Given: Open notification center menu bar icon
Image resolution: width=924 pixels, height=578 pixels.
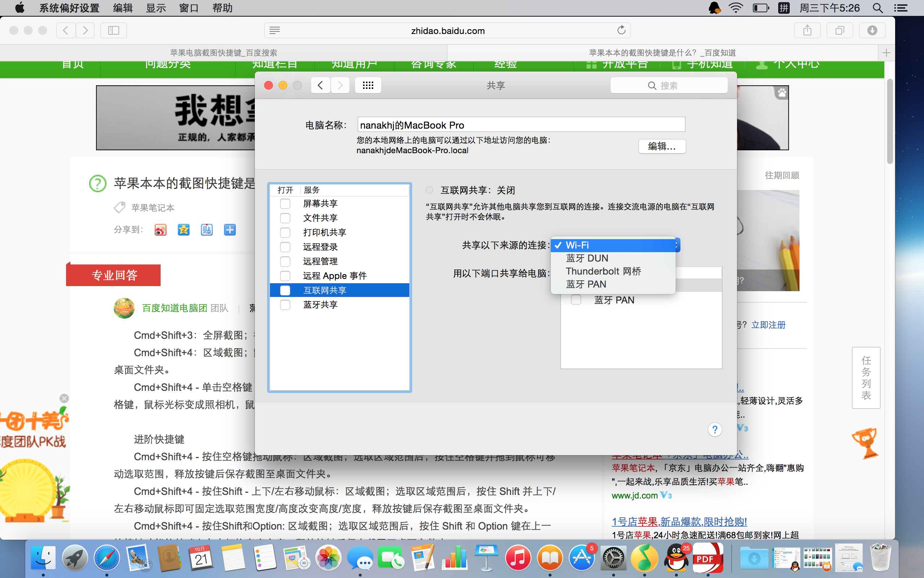Looking at the screenshot, I should pos(901,8).
